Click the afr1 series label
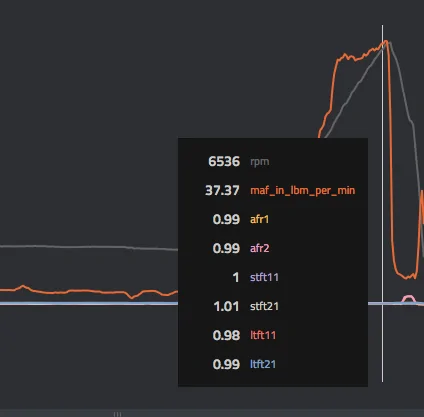The width and height of the screenshot is (424, 417). (259, 219)
